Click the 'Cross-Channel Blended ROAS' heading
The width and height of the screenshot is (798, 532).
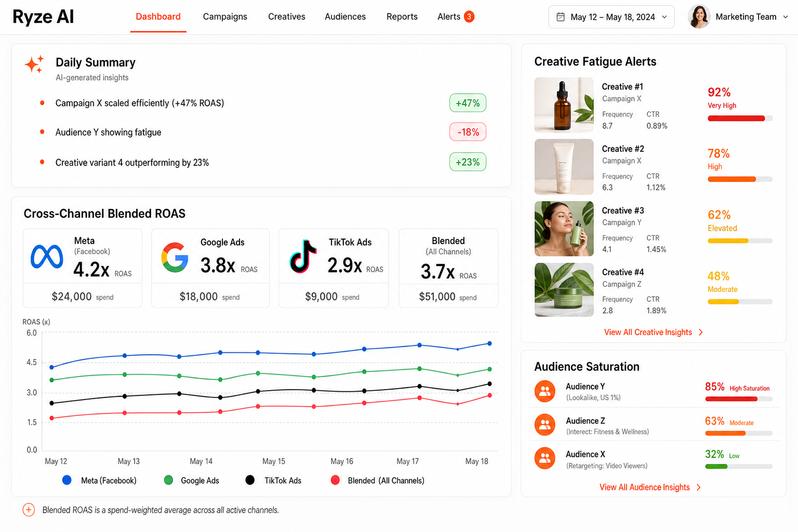[104, 214]
